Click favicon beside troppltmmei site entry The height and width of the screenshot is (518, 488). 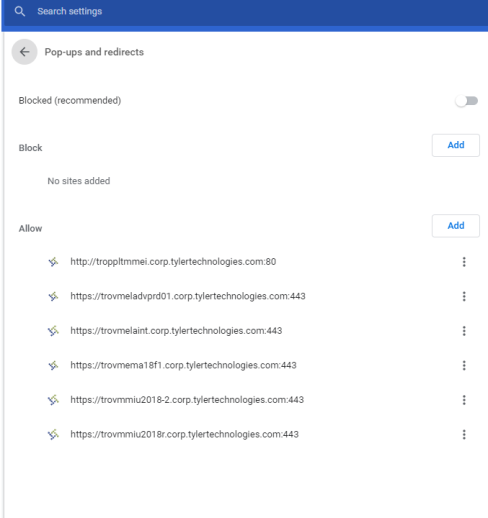click(x=53, y=262)
